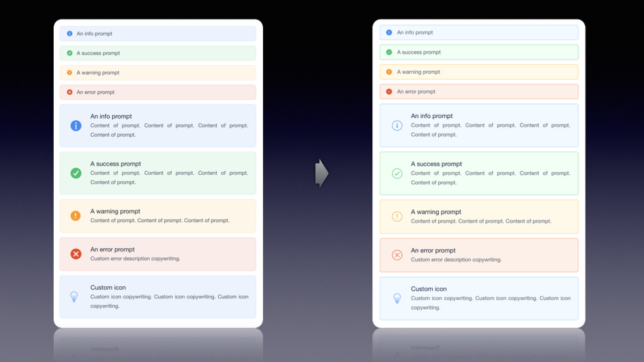Click the custom lightbulb icon right panel
This screenshot has width=644, height=362.
397,297
